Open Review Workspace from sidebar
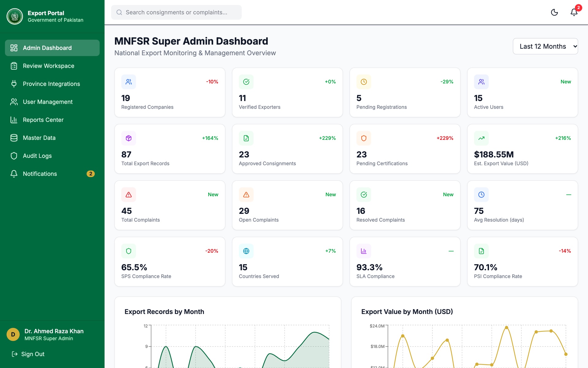 (52, 66)
